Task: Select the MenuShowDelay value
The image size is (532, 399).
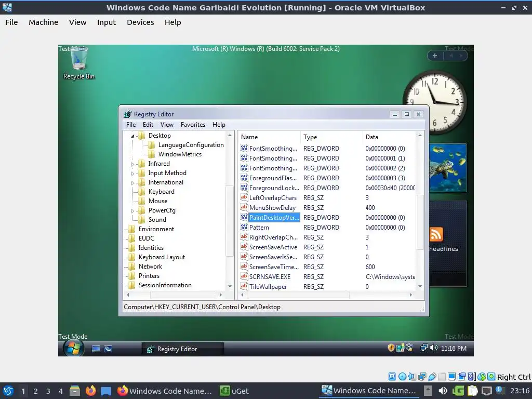Action: [x=272, y=208]
